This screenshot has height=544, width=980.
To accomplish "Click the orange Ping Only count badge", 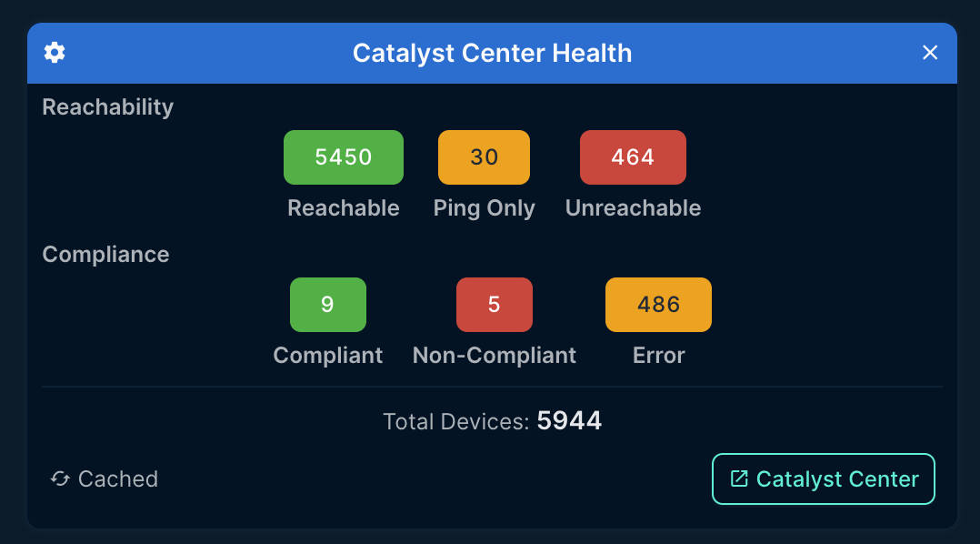I will point(484,156).
